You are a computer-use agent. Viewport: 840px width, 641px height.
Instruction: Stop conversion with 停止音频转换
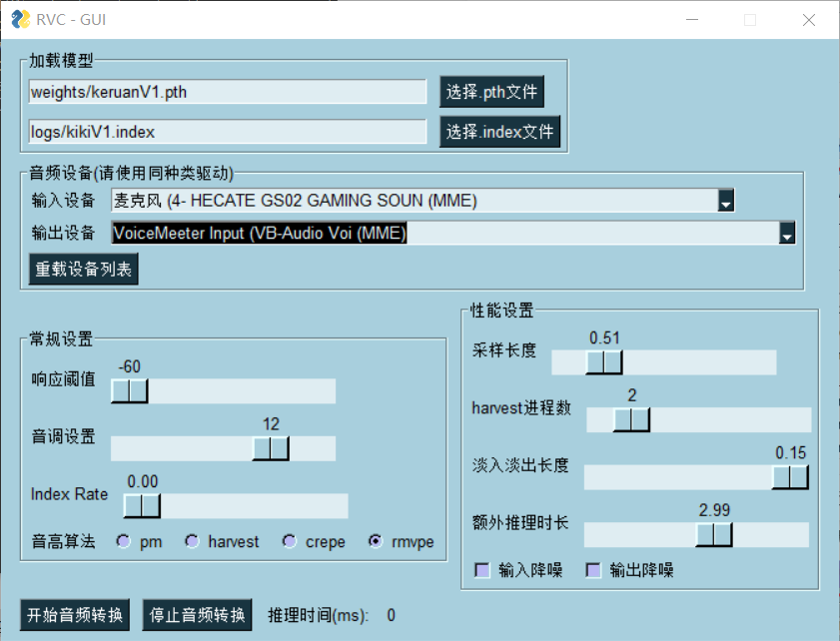tap(197, 615)
